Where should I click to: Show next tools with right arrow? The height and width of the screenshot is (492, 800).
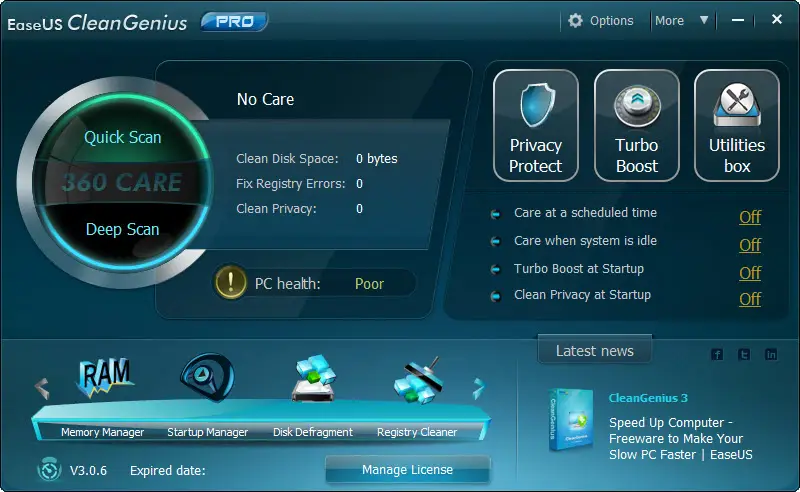point(478,388)
